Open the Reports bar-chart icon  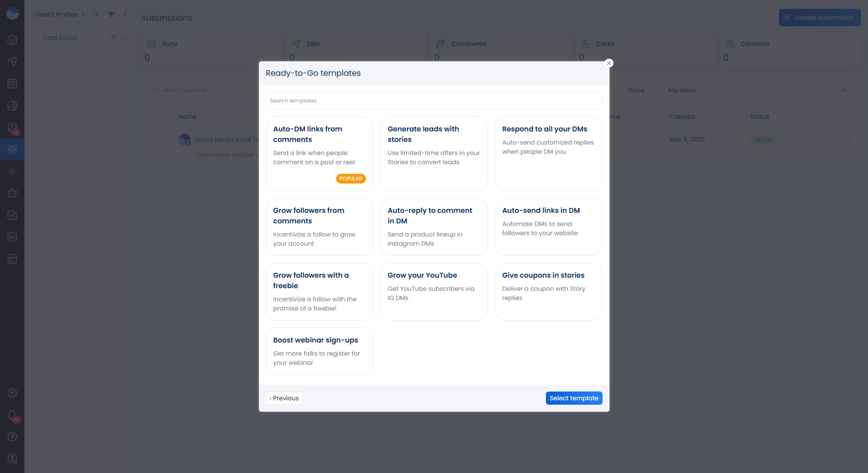pos(12,236)
